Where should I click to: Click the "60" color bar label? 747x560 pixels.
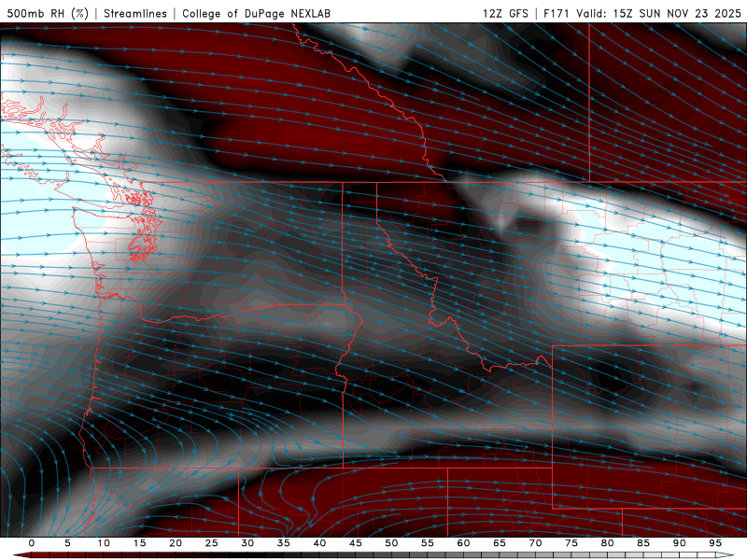(463, 543)
